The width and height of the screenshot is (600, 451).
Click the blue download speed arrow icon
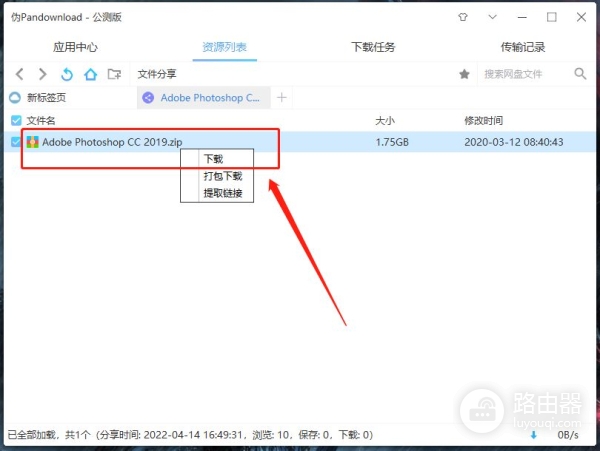[533, 435]
